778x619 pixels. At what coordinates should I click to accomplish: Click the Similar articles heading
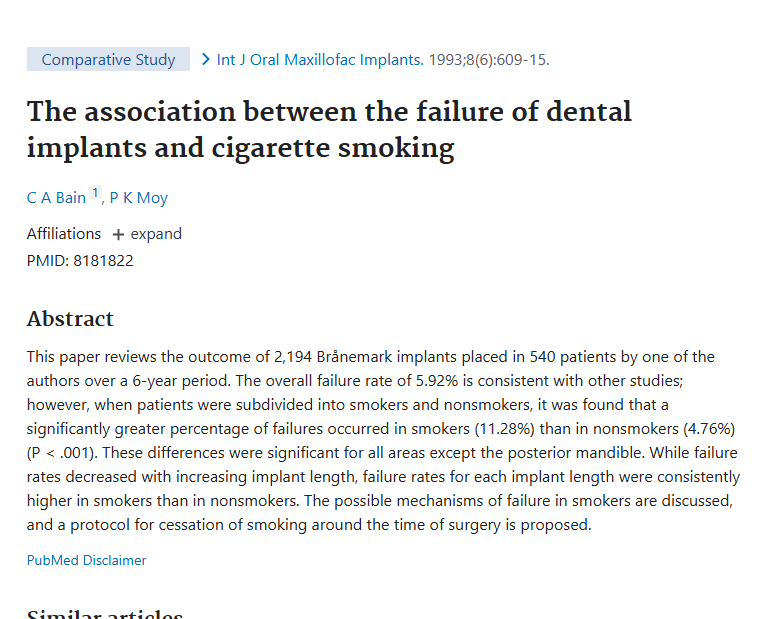105,614
